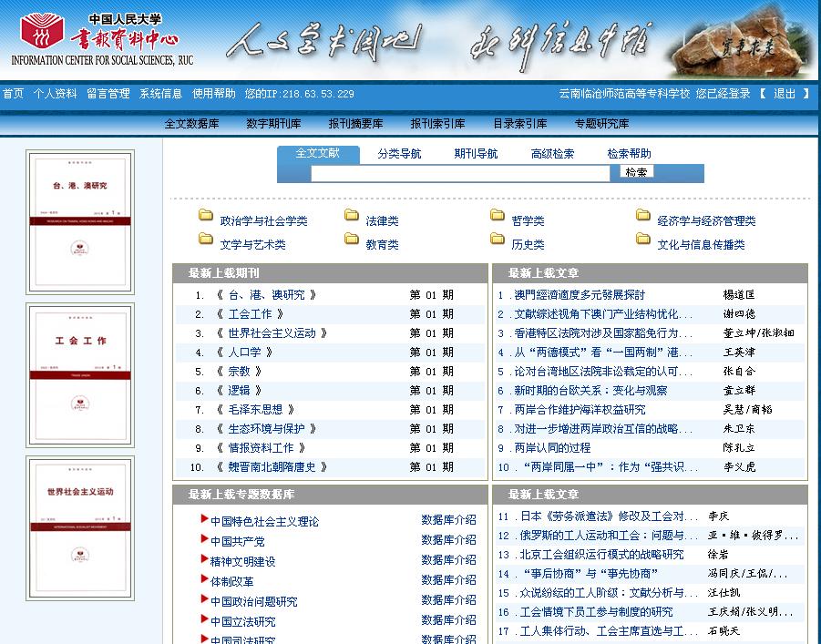Open the 中国特色社会主义理论 database link

264,522
